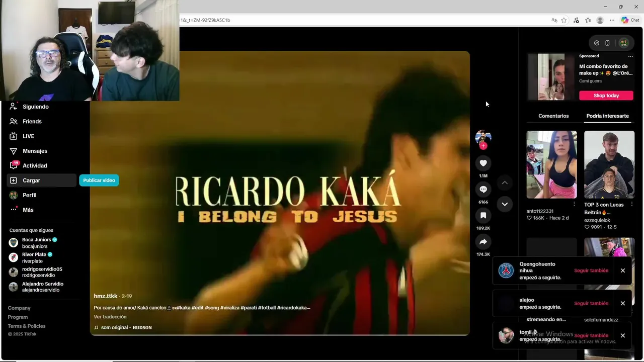
Task: Follow creator via red plus badge
Action: point(483,146)
